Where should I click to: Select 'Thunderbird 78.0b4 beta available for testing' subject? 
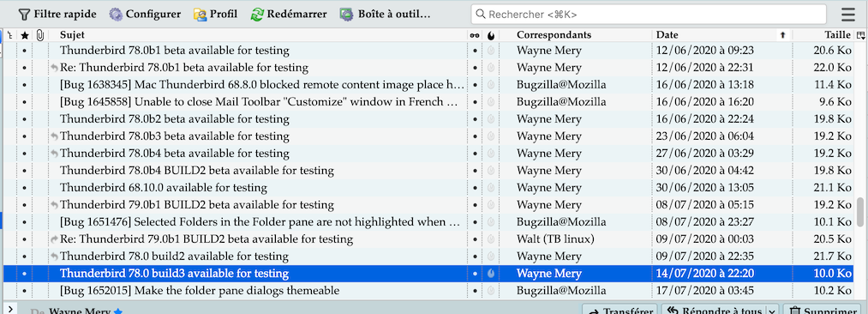point(175,154)
